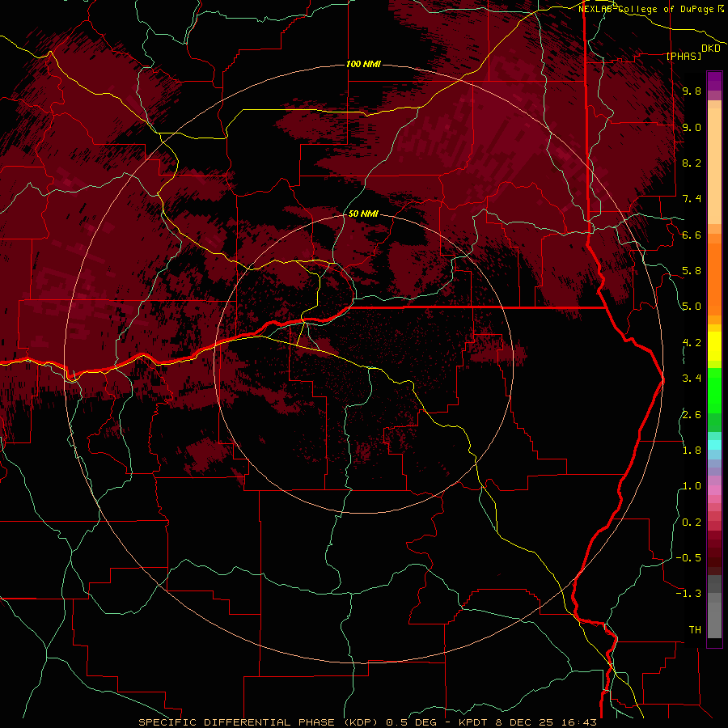Click the 9.0 value on the color scale
Screen dimensions: 728x728
[x=692, y=127]
